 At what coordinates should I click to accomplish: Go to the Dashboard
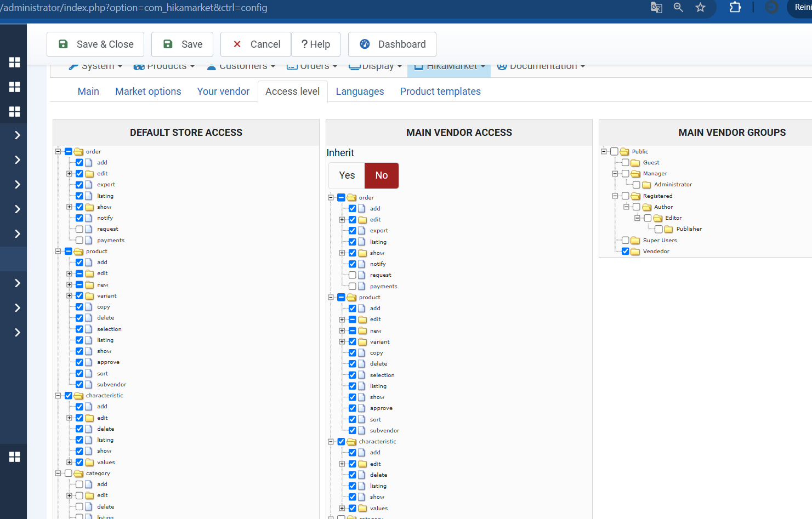(392, 44)
